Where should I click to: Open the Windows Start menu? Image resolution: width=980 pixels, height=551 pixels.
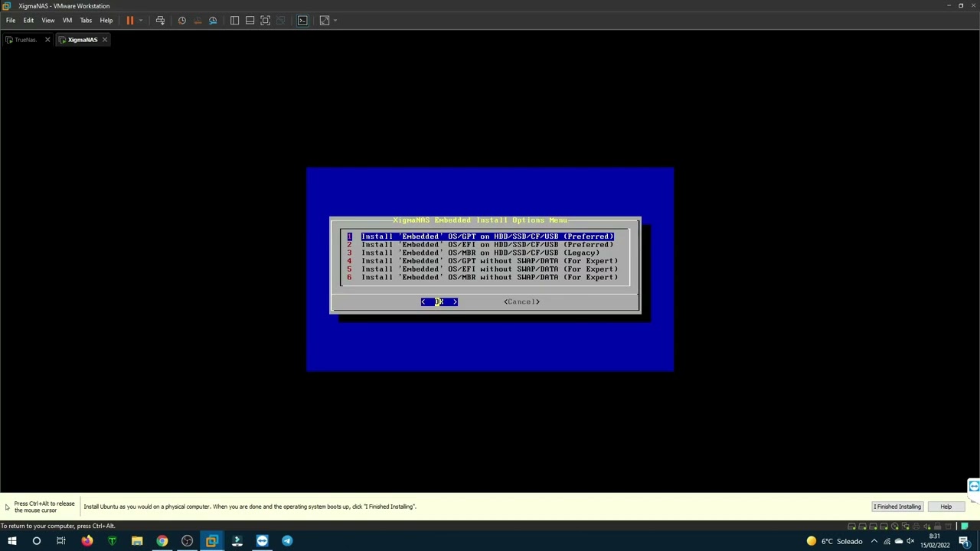[12, 541]
